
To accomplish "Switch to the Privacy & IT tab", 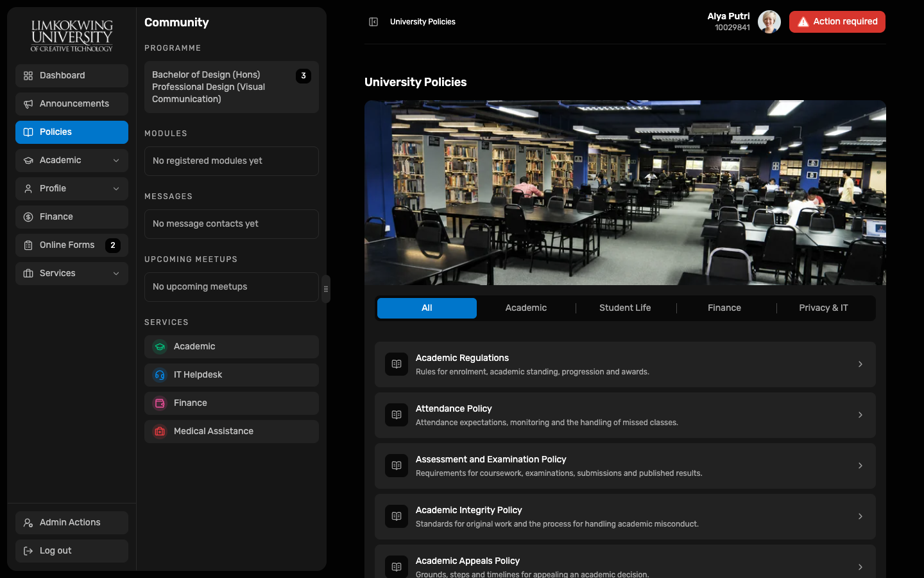I will point(823,308).
